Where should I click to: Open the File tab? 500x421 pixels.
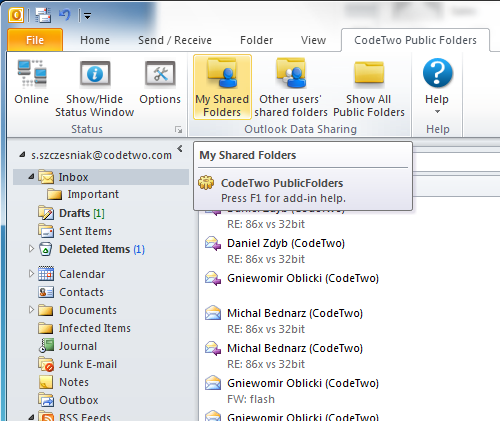pyautogui.click(x=35, y=40)
